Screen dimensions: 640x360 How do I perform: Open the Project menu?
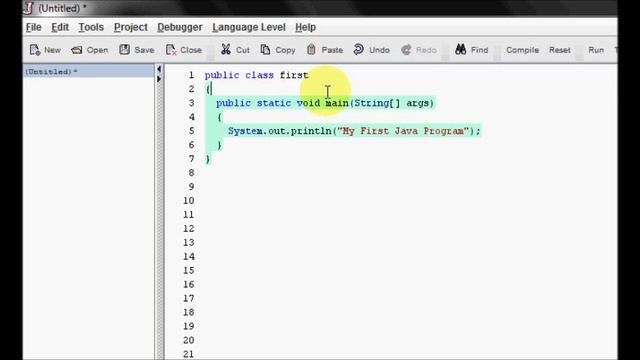click(131, 27)
